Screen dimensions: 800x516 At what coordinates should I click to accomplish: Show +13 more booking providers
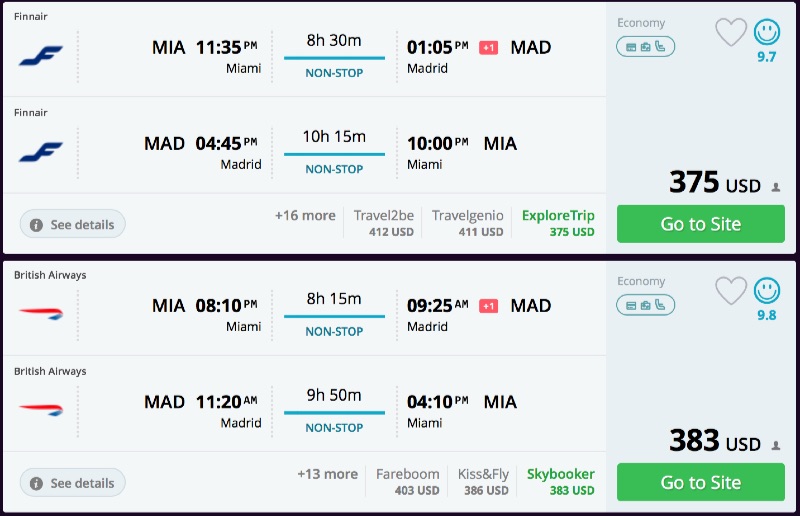click(327, 474)
